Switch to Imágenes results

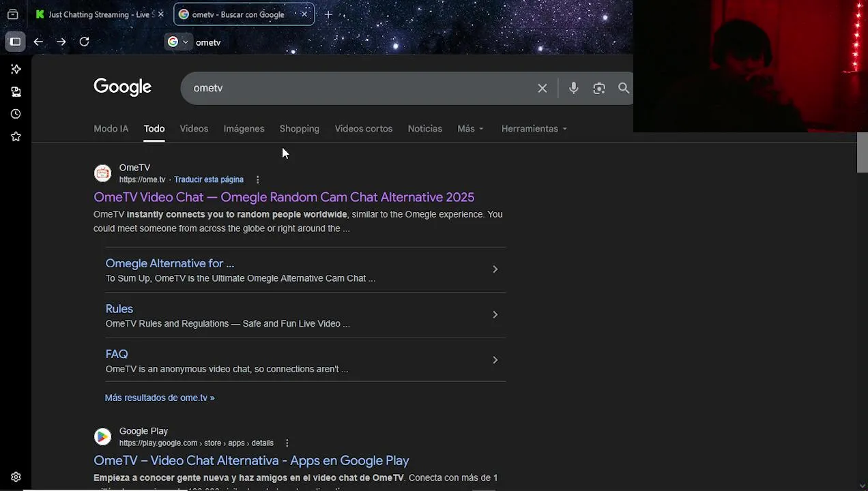click(x=244, y=129)
